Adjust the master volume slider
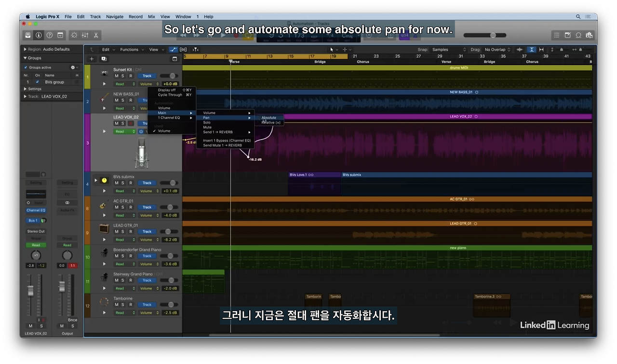The height and width of the screenshot is (364, 617). pos(485,35)
